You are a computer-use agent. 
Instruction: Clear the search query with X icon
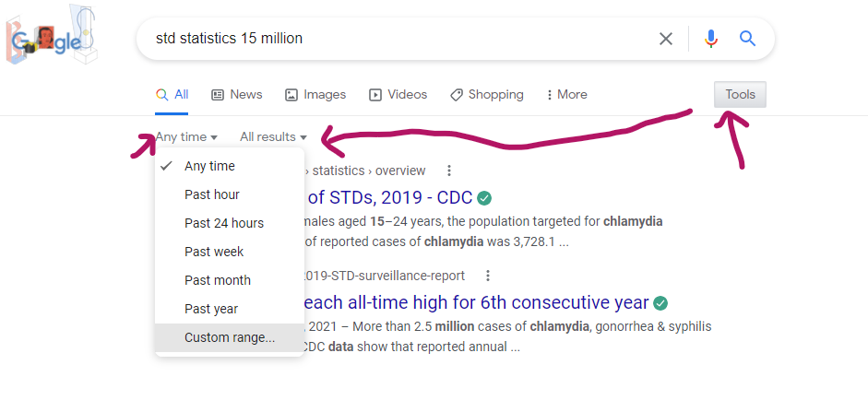[x=665, y=39]
